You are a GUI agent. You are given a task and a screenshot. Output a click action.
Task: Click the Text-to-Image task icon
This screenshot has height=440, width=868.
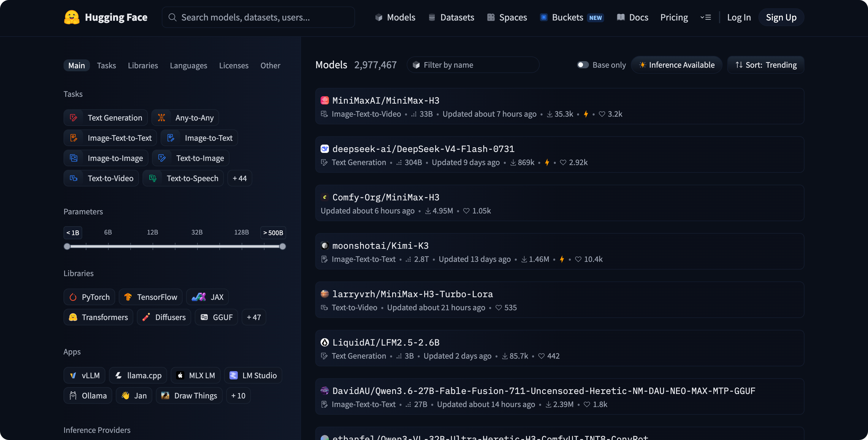click(162, 158)
